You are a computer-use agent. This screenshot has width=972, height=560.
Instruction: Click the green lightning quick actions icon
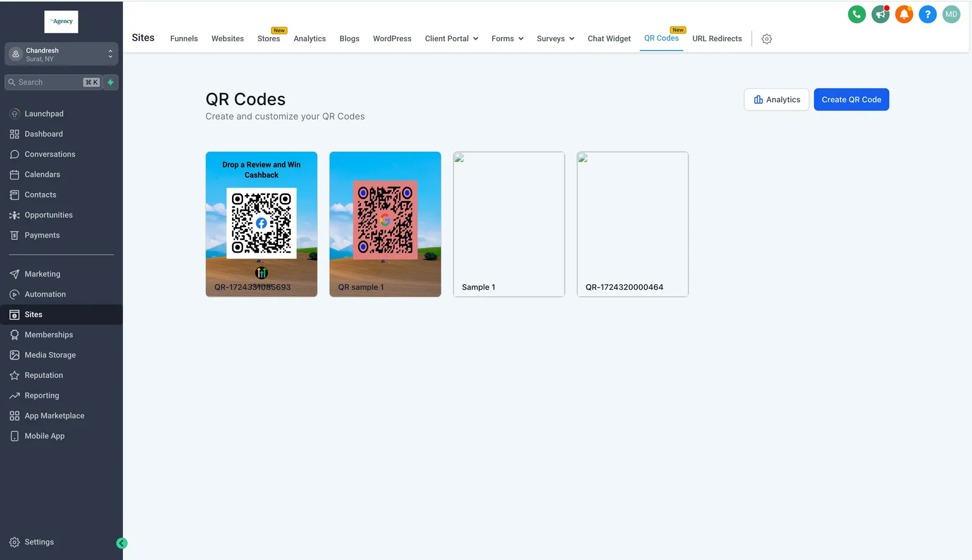click(111, 82)
